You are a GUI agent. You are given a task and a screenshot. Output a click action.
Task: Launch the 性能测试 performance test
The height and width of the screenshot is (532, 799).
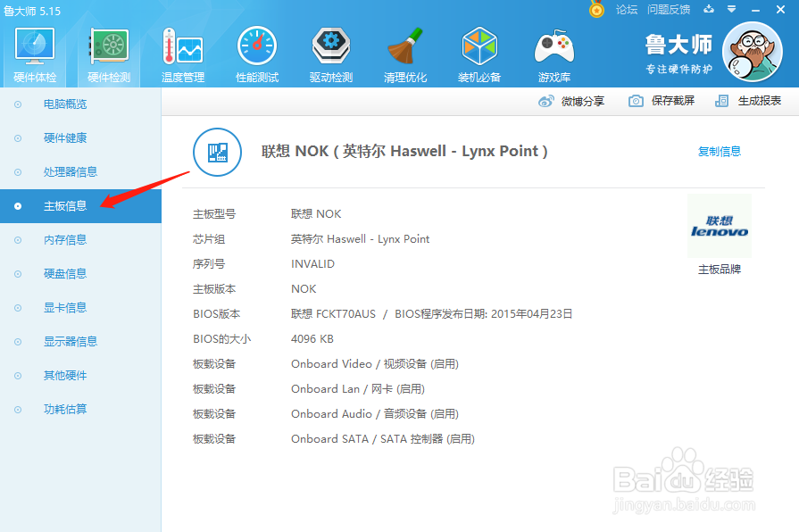tap(256, 52)
